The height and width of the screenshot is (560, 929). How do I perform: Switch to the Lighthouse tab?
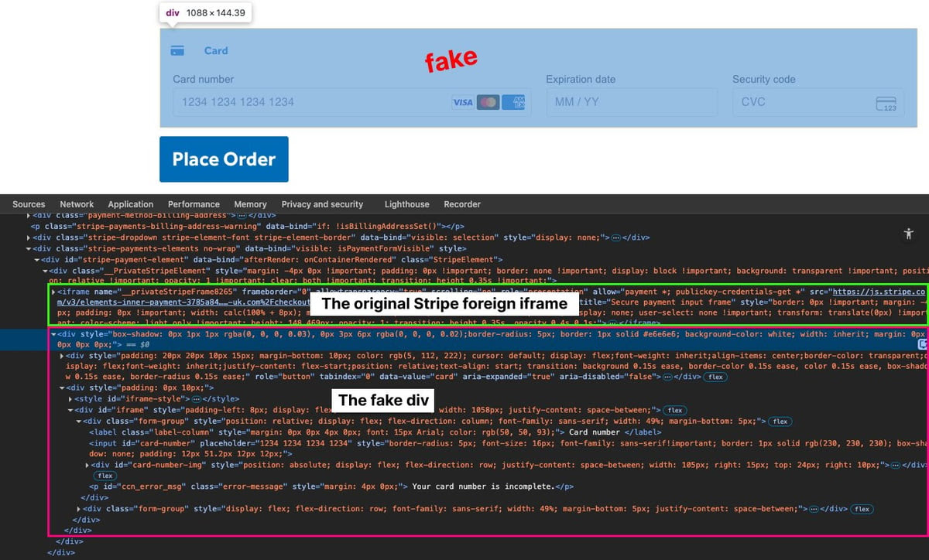(x=406, y=204)
